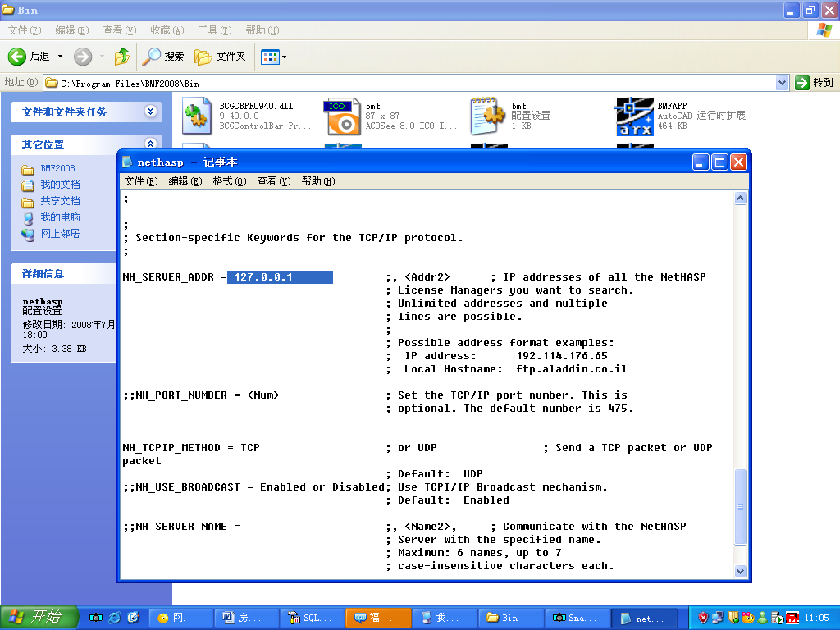The height and width of the screenshot is (630, 840).
Task: Open Back button history dropdown arrow
Action: tap(60, 57)
